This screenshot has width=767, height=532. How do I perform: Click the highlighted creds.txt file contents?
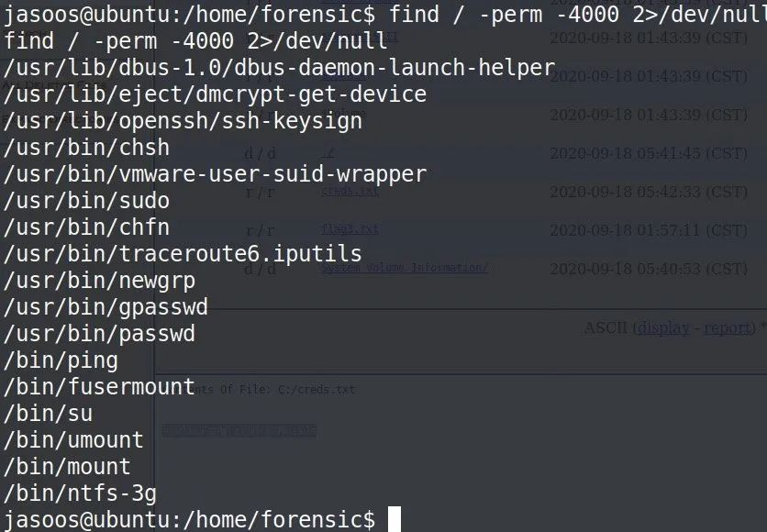(x=239, y=430)
